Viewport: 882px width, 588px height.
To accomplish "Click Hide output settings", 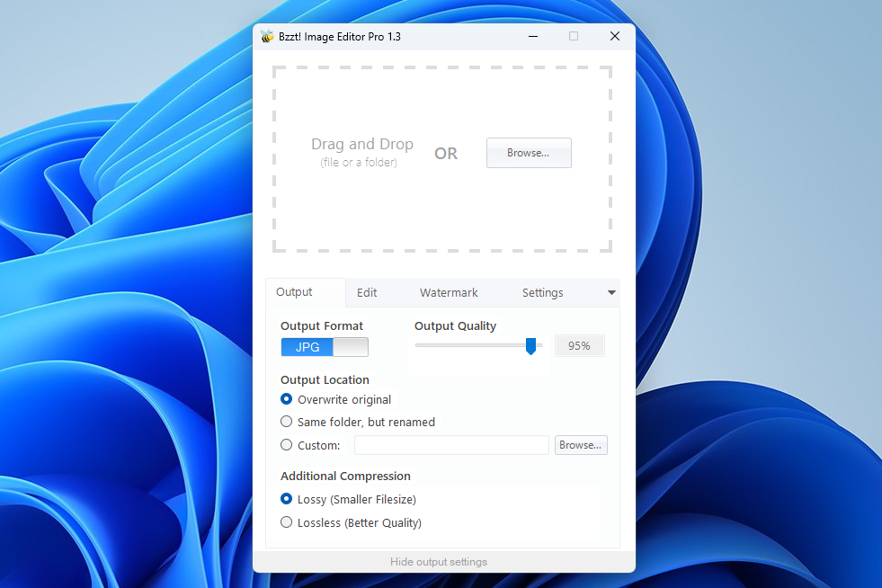I will pyautogui.click(x=439, y=561).
